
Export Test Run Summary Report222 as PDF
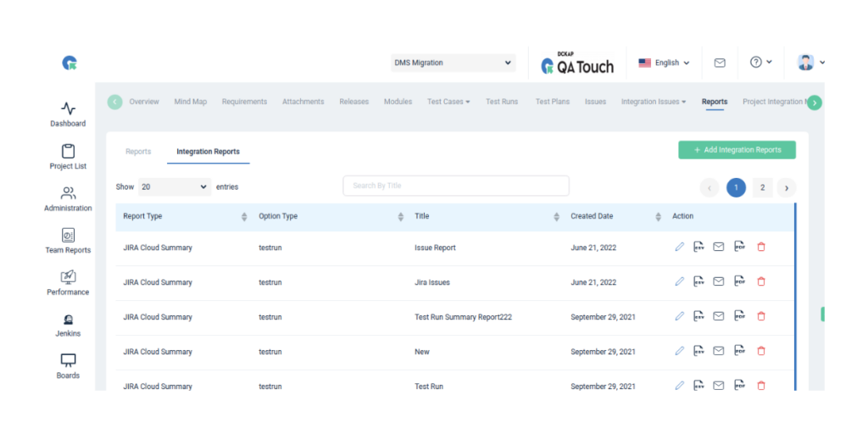click(739, 316)
